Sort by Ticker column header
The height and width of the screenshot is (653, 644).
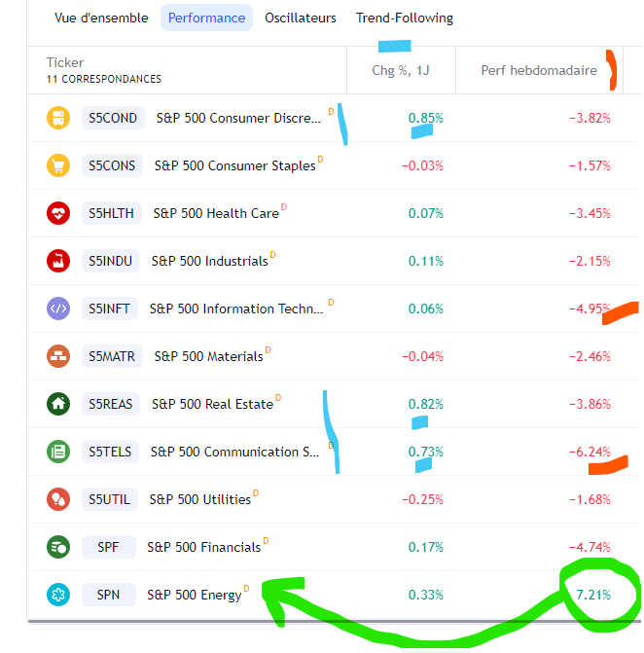tap(65, 62)
